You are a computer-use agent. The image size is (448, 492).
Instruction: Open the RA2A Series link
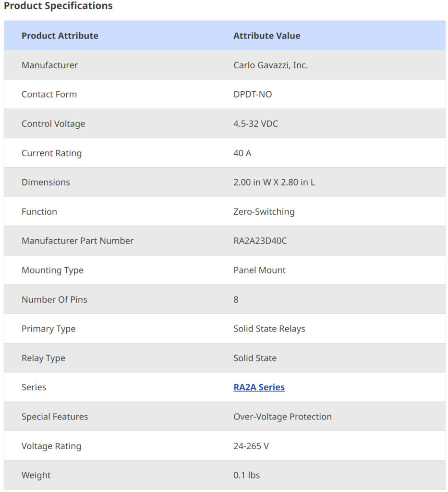pyautogui.click(x=259, y=387)
